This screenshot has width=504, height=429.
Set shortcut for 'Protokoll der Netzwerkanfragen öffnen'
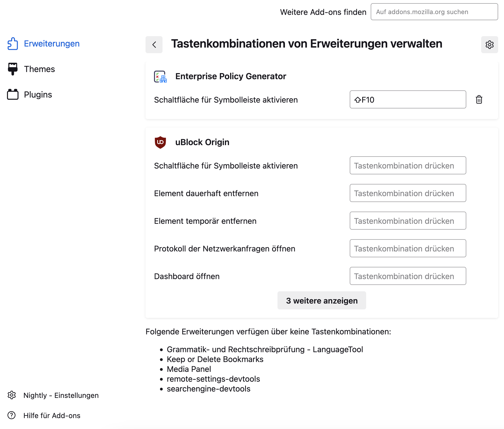coord(408,249)
